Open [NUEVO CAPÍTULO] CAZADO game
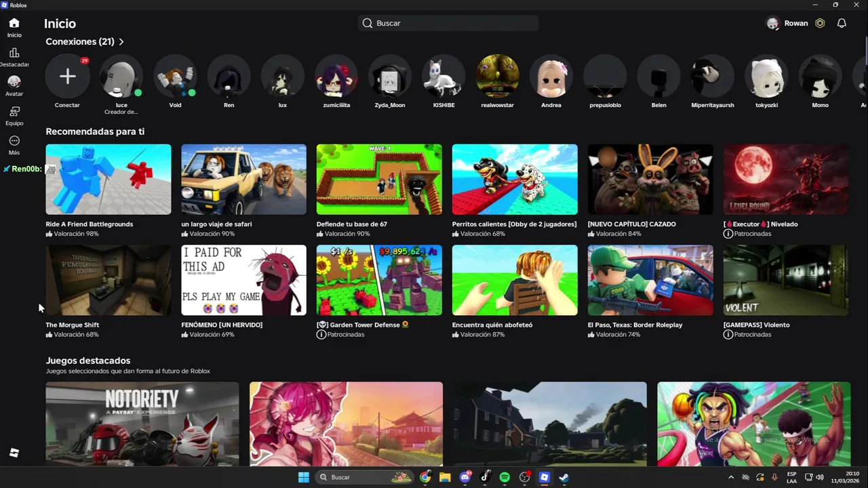The height and width of the screenshot is (488, 868). tap(650, 179)
